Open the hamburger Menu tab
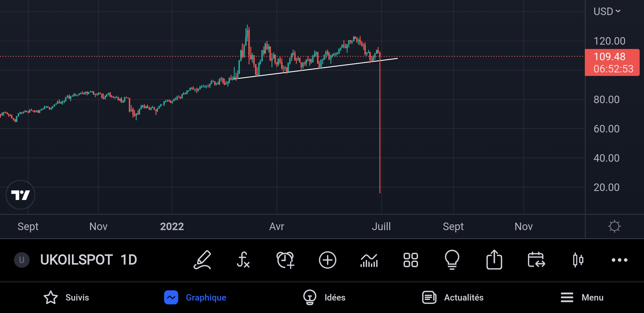The height and width of the screenshot is (313, 644). pos(582,297)
